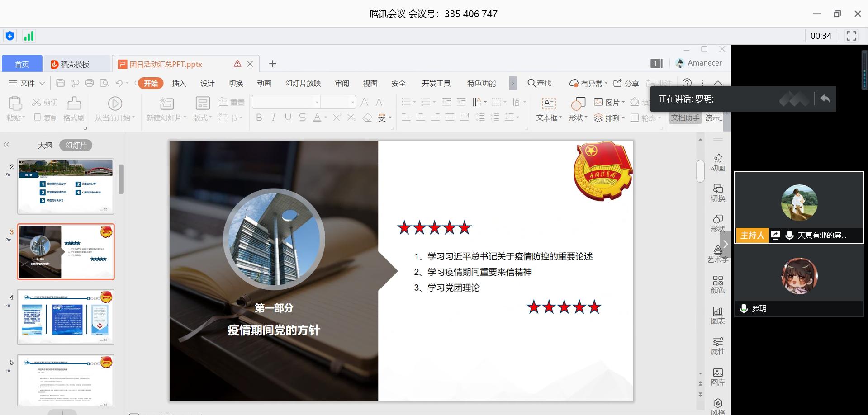Image resolution: width=868 pixels, height=415 pixels.
Task: Select slide 4 thumbnail in the panel
Action: 66,317
